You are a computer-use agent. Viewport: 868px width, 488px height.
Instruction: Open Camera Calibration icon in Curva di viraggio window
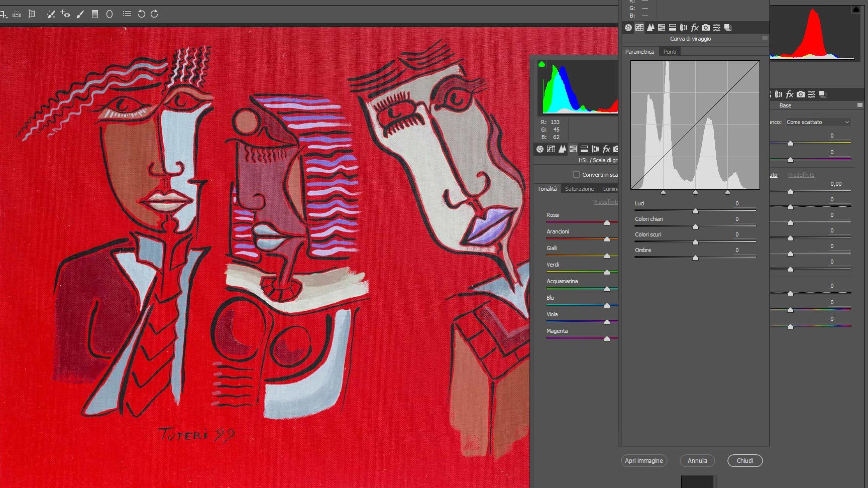[x=706, y=28]
